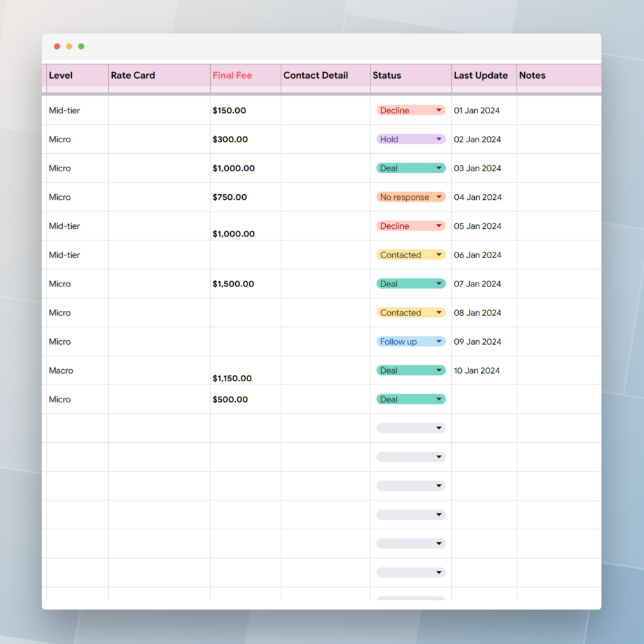Viewport: 644px width, 644px height.
Task: Click the $300.00 final fee cell
Action: point(245,139)
